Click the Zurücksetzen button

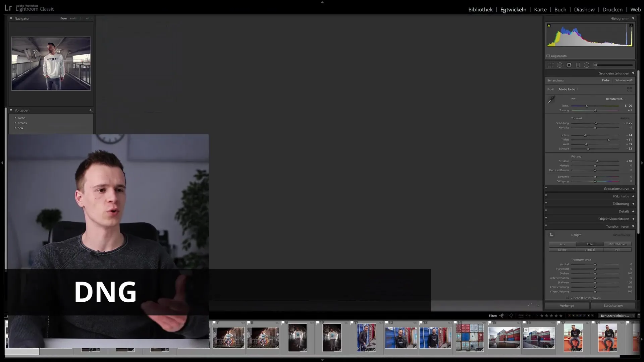pyautogui.click(x=613, y=306)
